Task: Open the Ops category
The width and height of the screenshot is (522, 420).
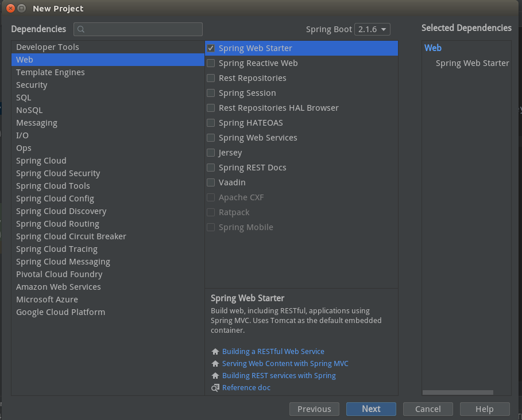Action: point(108,148)
